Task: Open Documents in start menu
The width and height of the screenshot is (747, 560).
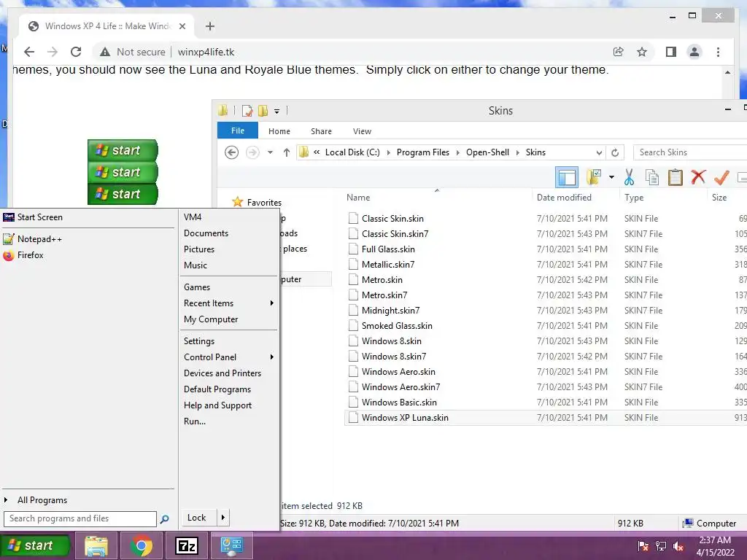Action: [x=206, y=233]
